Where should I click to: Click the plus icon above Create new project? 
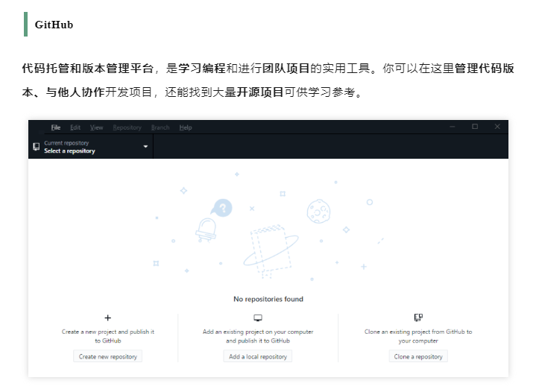coord(108,317)
